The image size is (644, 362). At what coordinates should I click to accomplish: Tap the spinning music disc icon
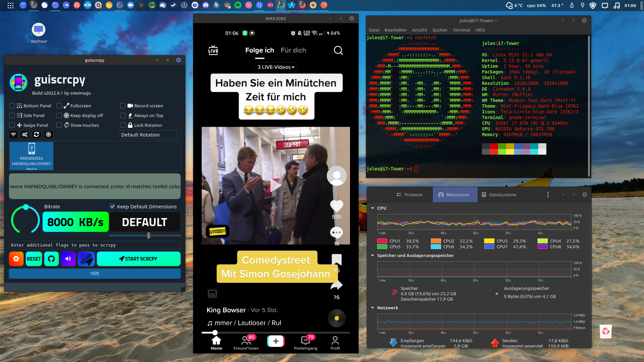337,318
